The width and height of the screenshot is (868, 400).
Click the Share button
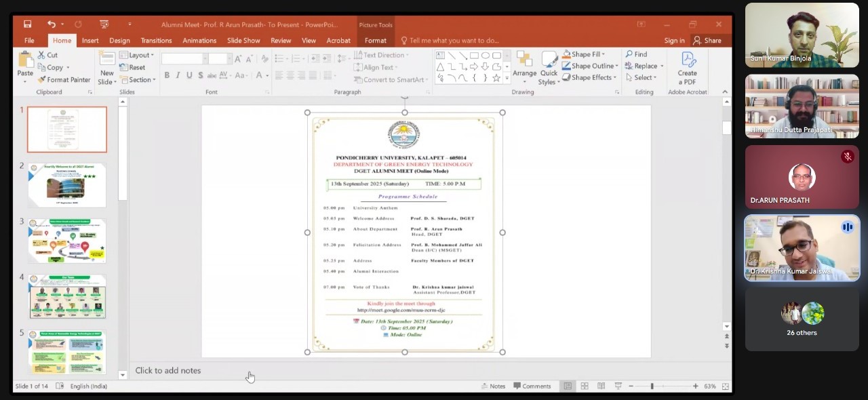707,41
